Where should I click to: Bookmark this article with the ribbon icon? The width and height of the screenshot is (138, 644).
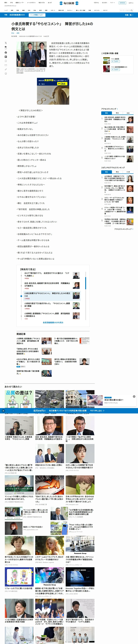(6, 61)
